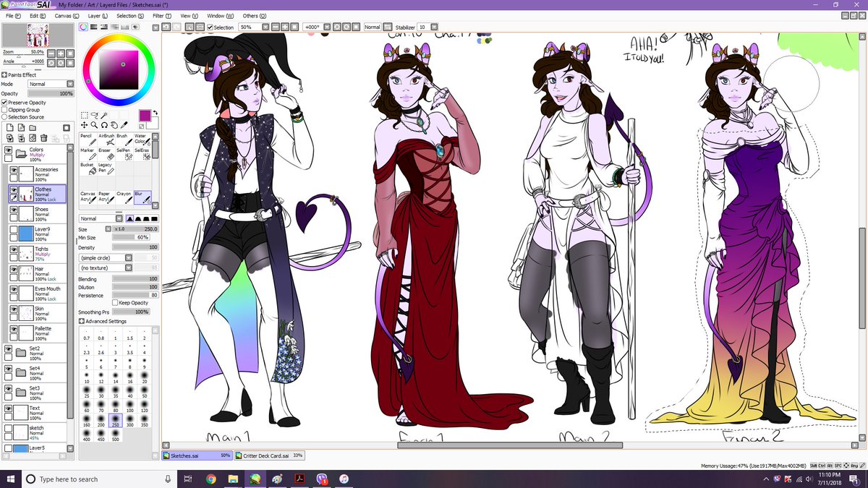
Task: Select the Pencil tool
Action: (x=87, y=138)
